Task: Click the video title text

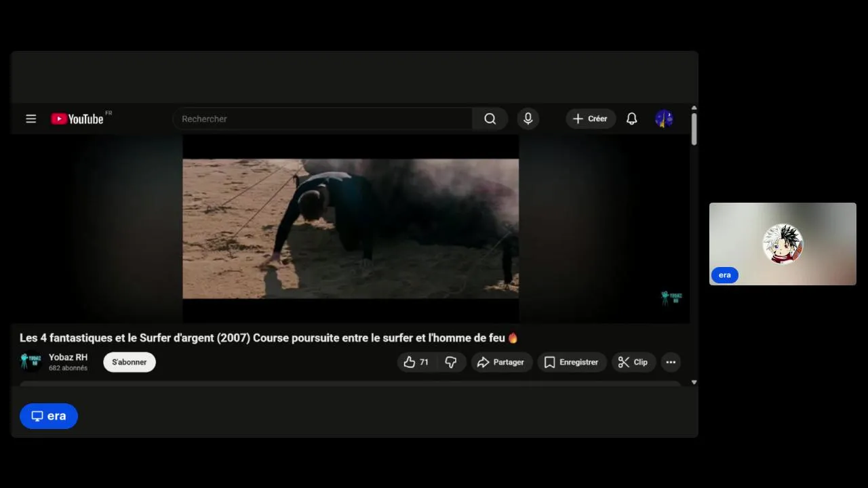Action: click(269, 338)
